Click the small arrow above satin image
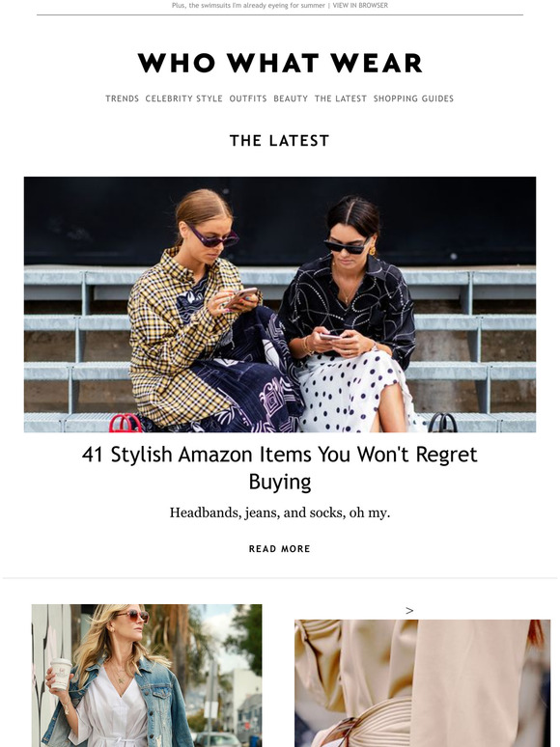560x747 pixels. (409, 610)
